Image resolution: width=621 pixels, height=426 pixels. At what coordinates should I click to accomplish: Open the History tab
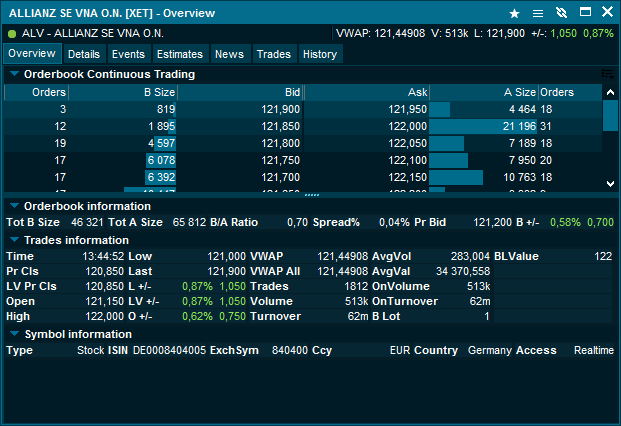[320, 54]
